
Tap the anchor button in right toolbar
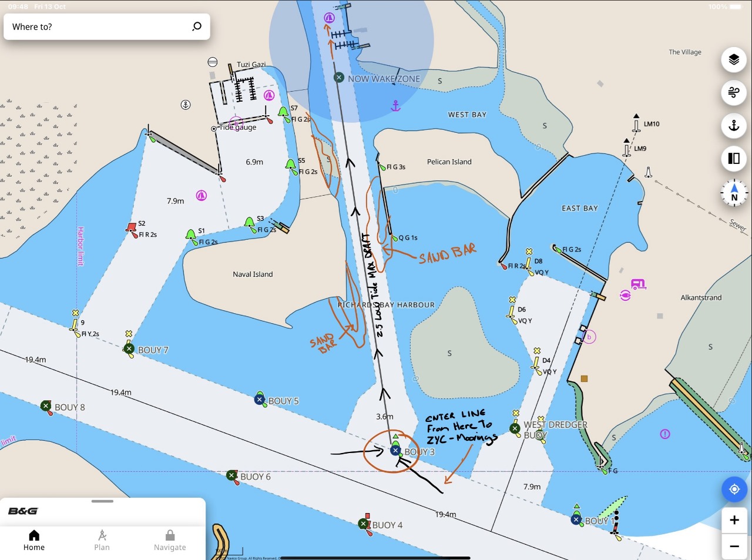click(x=734, y=126)
